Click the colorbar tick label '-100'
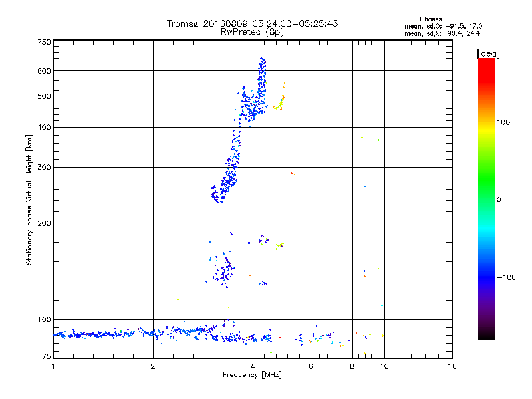This screenshot has height=399, width=532. point(506,277)
